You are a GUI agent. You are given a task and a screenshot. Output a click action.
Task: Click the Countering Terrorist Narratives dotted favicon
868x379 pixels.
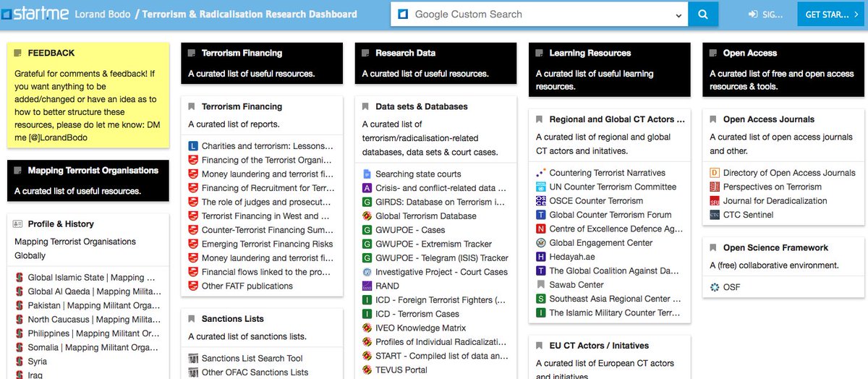(x=540, y=174)
